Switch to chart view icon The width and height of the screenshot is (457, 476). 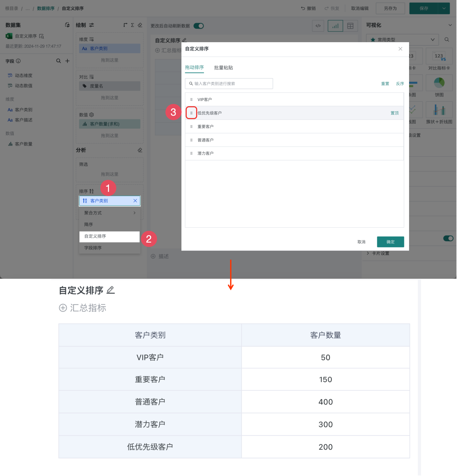point(335,26)
